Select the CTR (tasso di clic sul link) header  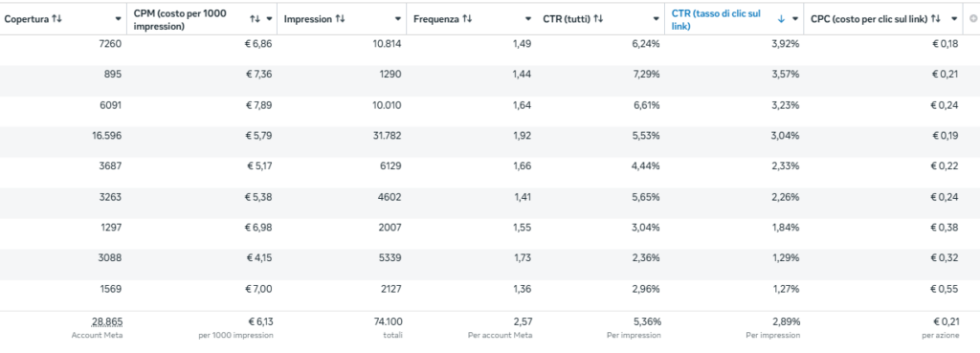coord(716,19)
